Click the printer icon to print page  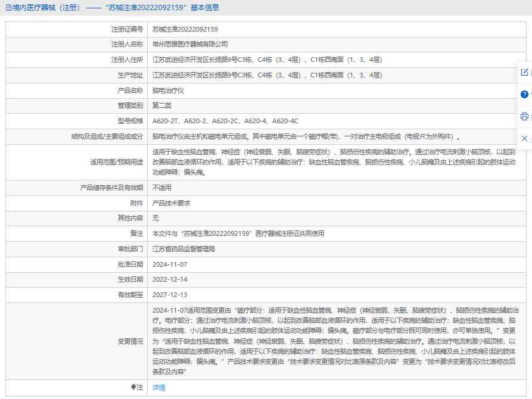[524, 116]
